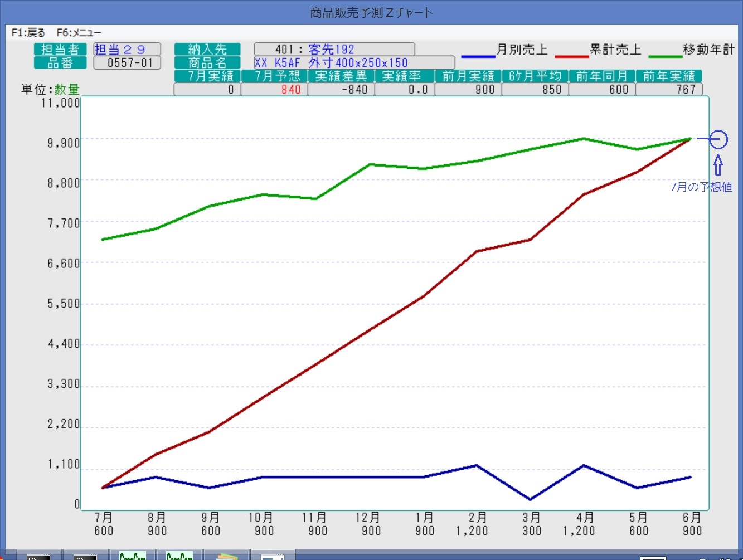This screenshot has width=743, height=560.
Task: Click the 7月実績 column header
Action: coord(207,76)
